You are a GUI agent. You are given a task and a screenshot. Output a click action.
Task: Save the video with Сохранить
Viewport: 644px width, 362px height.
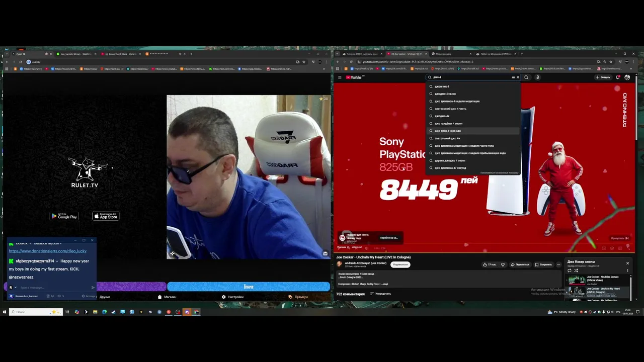click(x=543, y=264)
